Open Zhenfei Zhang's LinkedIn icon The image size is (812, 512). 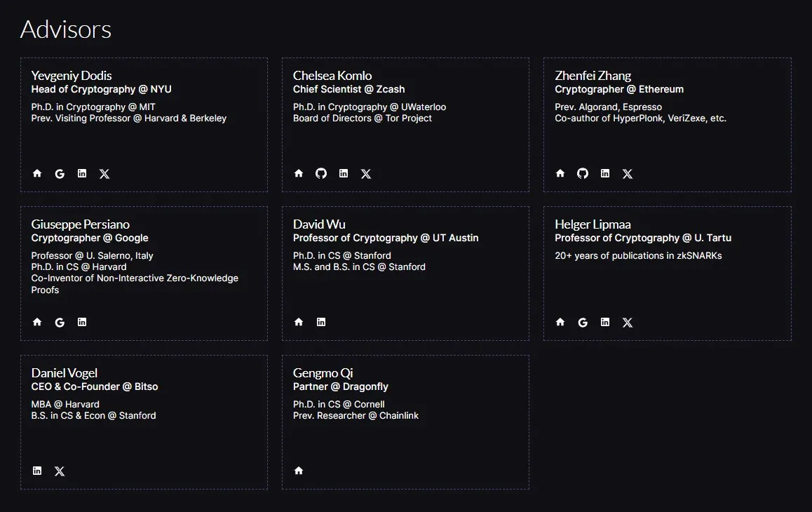pyautogui.click(x=604, y=173)
